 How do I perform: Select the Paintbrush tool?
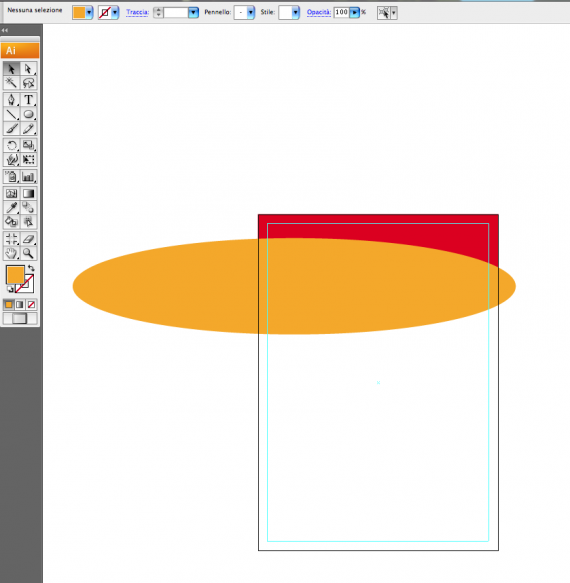tap(12, 129)
